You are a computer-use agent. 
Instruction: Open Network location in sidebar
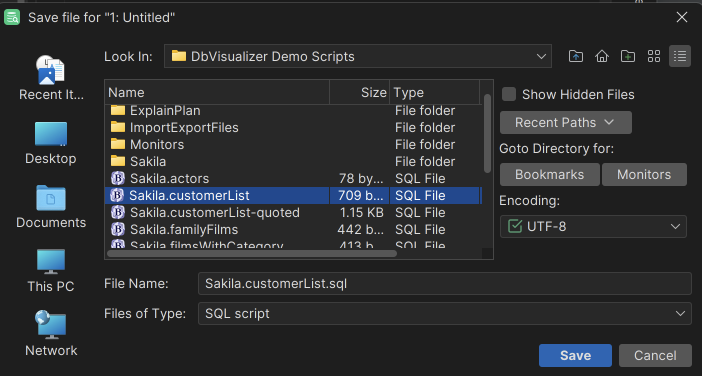tap(51, 334)
